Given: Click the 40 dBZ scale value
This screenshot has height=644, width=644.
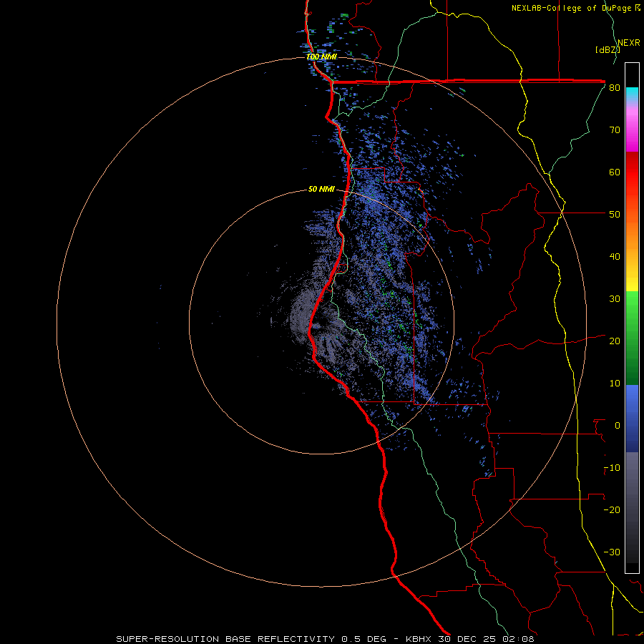Looking at the screenshot, I should pos(615,257).
